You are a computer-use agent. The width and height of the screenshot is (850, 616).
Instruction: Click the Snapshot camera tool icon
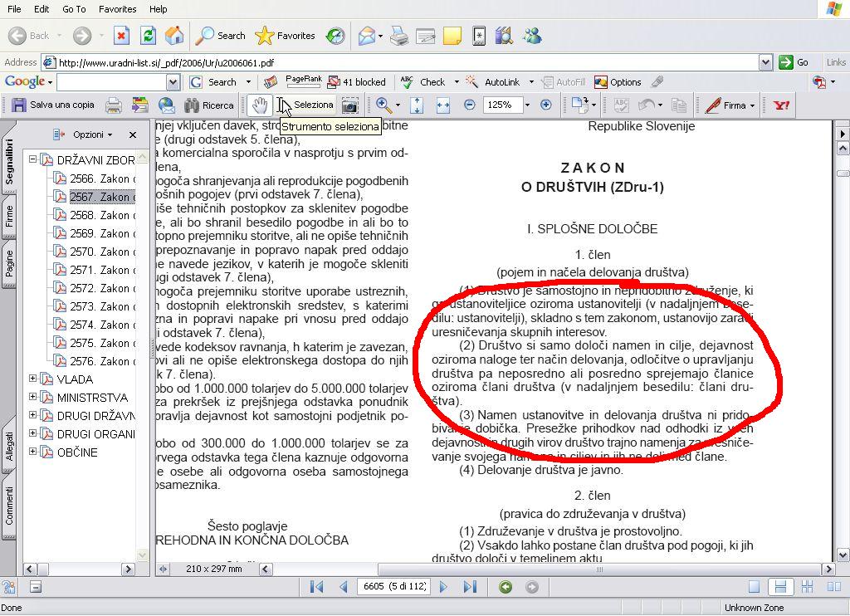[x=350, y=105]
